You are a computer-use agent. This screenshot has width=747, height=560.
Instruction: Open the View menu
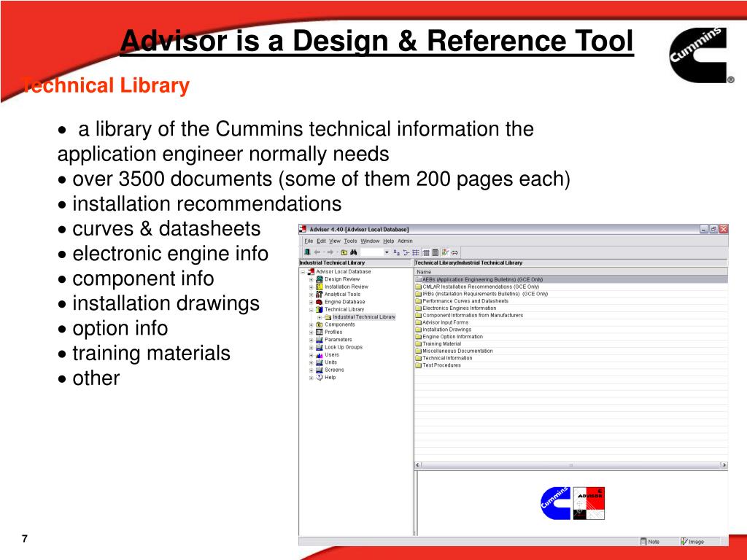click(x=335, y=241)
